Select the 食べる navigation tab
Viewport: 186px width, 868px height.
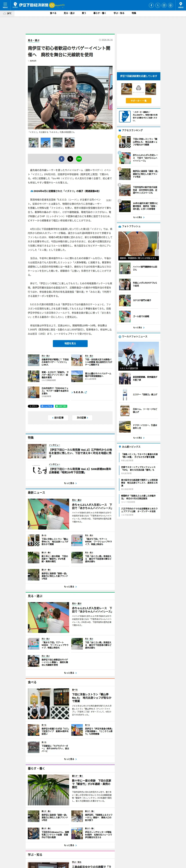[x=53, y=13]
